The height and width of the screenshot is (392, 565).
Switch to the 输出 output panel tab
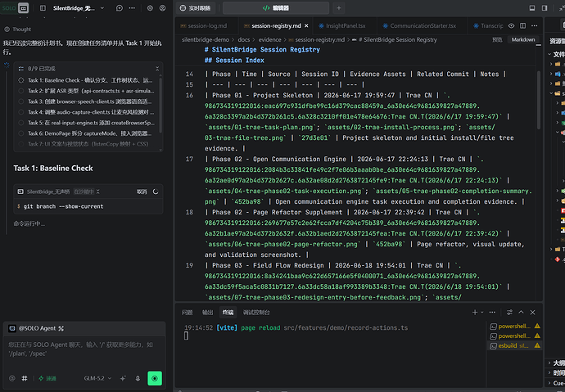coord(207,313)
